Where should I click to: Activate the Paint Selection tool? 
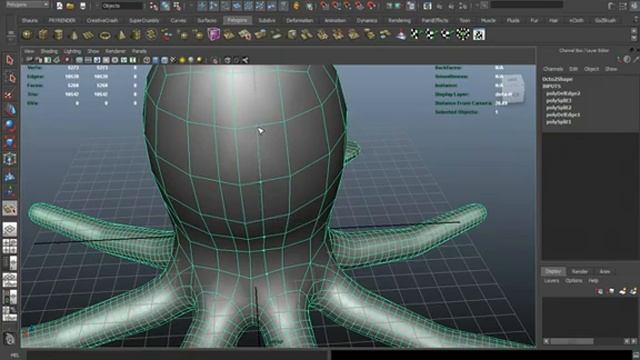9,94
